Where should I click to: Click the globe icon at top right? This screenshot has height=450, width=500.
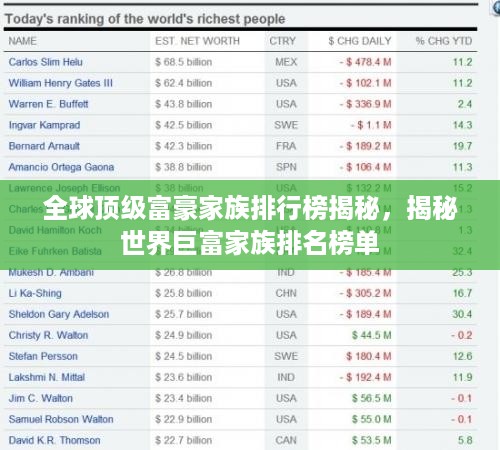[x=496, y=7]
